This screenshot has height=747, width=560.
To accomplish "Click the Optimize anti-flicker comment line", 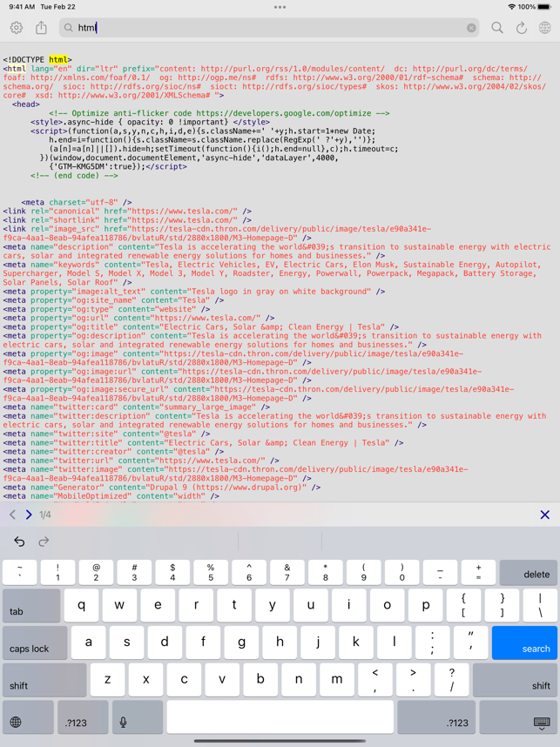I will pyautogui.click(x=219, y=113).
